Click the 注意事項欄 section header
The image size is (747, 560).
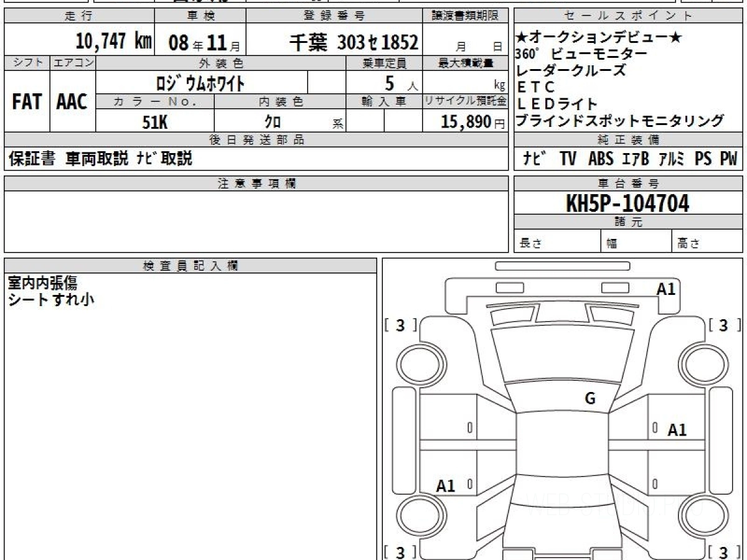tap(256, 183)
